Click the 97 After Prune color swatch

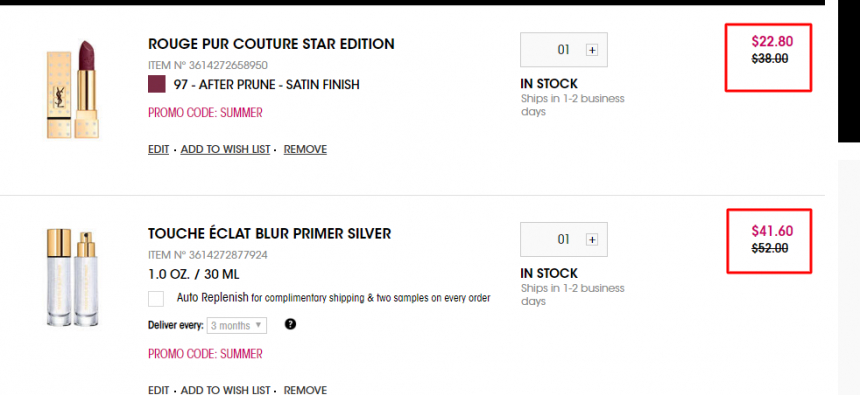click(x=157, y=84)
